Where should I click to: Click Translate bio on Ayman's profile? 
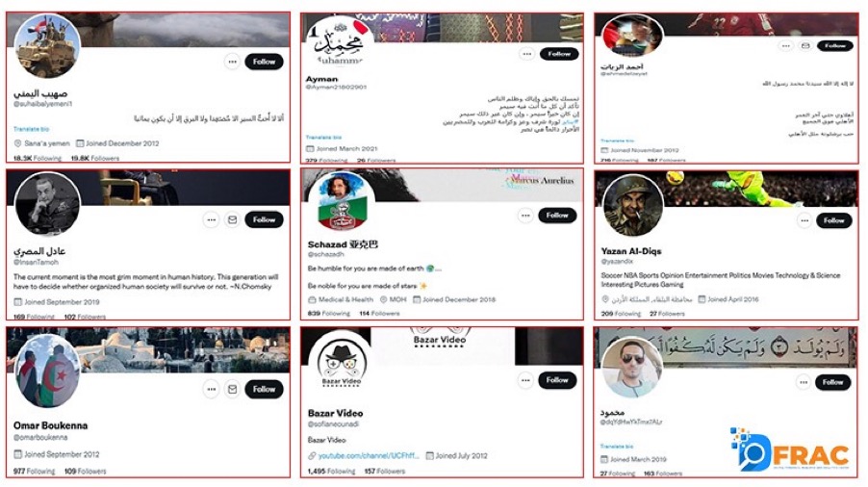coord(323,138)
